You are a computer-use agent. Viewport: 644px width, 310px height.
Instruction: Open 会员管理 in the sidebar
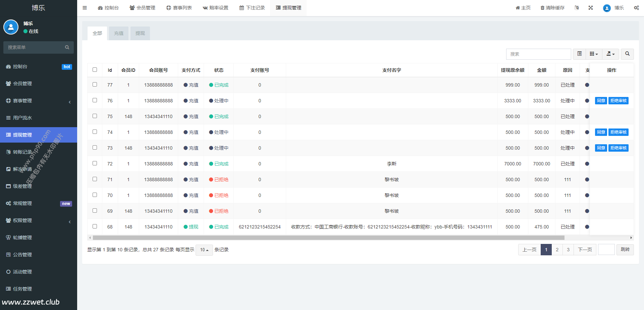click(39, 84)
